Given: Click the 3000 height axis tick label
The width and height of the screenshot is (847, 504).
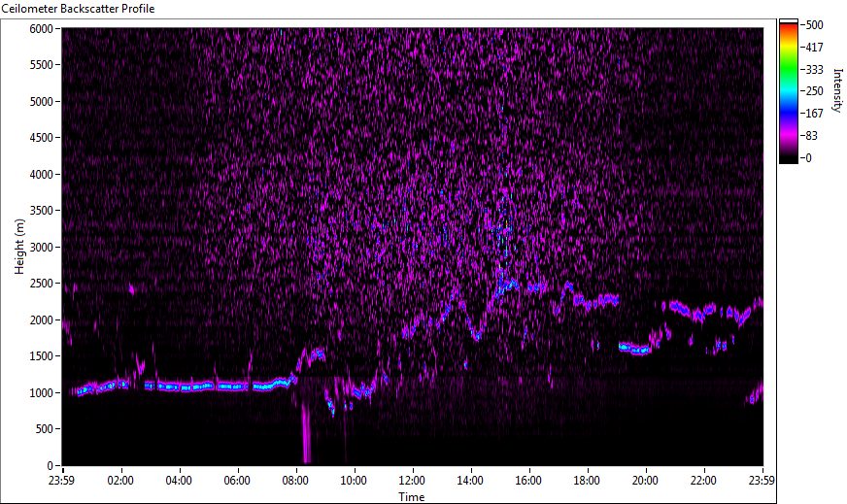Looking at the screenshot, I should 41,248.
